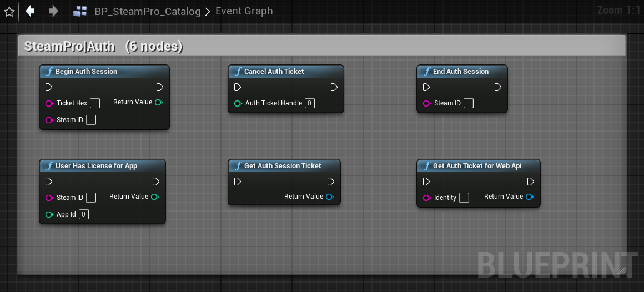This screenshot has width=644, height=292.
Task: Click the App Id input pin
Action: point(49,214)
